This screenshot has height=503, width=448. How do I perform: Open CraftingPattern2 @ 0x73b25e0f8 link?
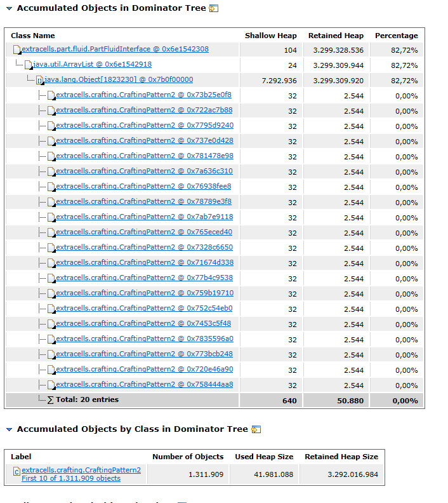click(143, 95)
